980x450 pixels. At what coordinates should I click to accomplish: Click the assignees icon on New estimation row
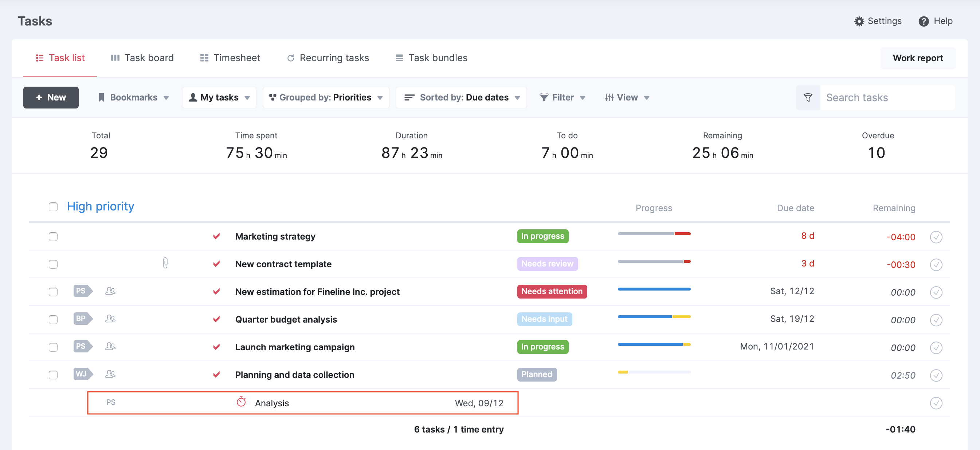pyautogui.click(x=110, y=291)
